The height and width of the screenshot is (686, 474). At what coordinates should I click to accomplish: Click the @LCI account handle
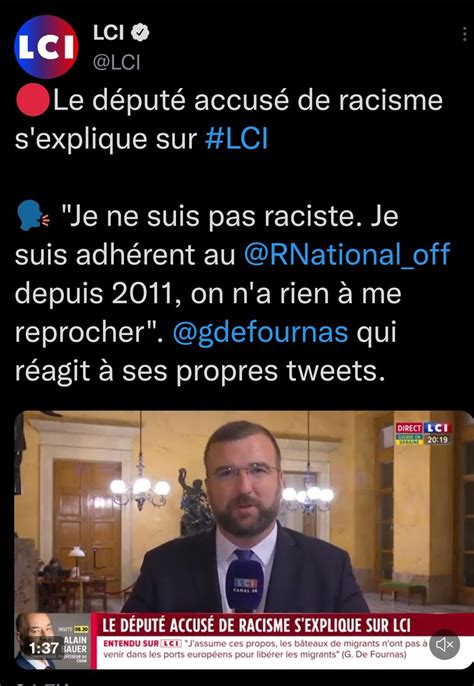(116, 63)
